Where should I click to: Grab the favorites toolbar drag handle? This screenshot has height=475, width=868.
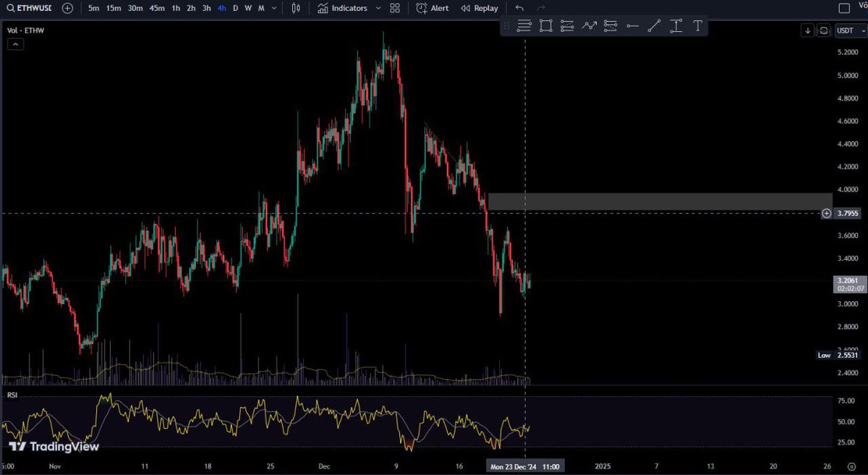click(507, 26)
